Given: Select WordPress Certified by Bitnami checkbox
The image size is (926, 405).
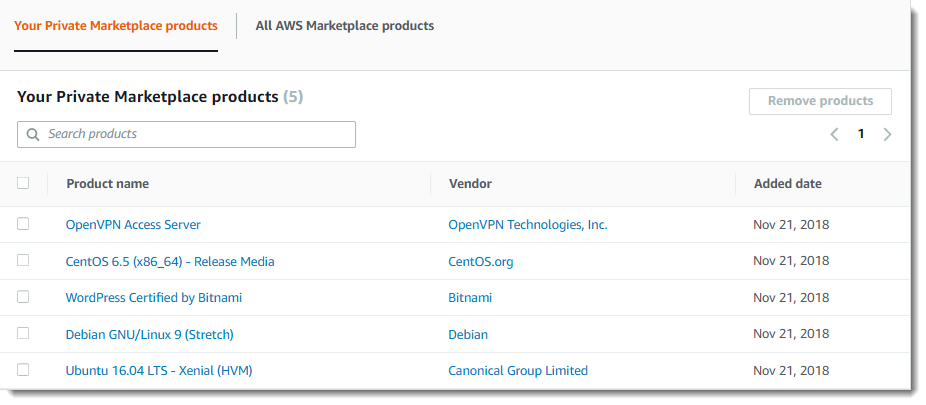Looking at the screenshot, I should tap(23, 297).
